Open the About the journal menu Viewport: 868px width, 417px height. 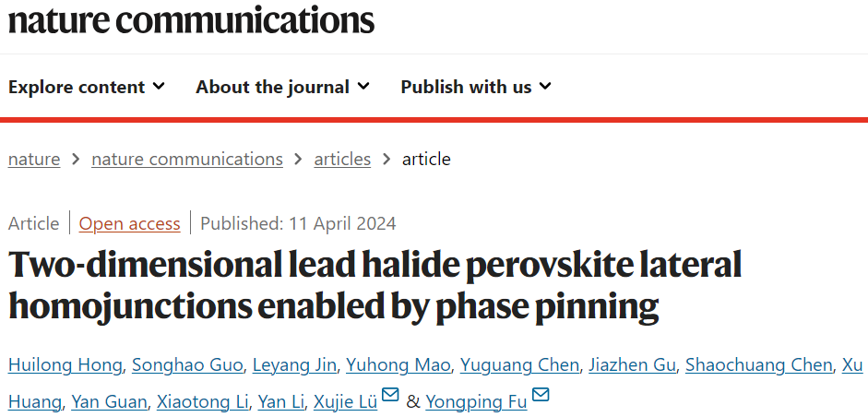283,87
